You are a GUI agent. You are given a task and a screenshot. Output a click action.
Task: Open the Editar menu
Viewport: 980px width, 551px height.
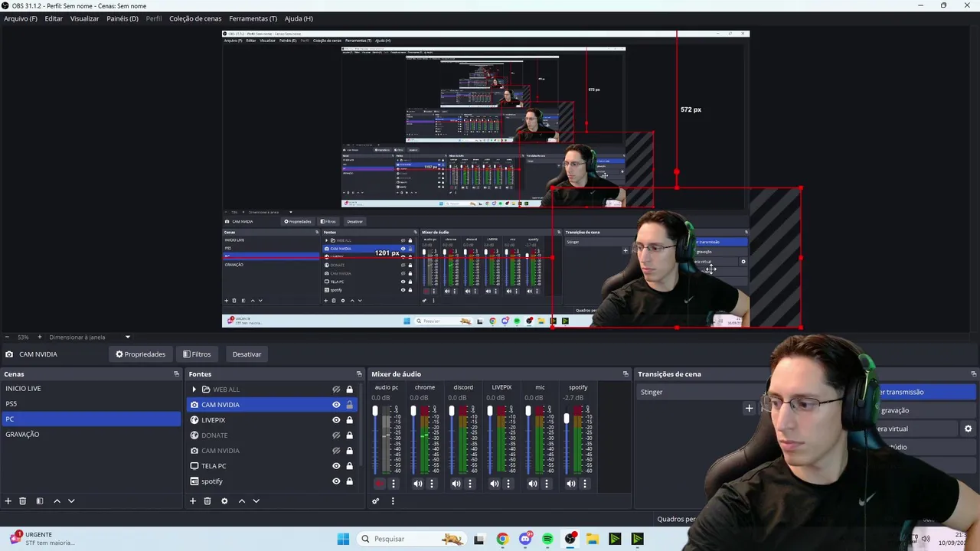[x=54, y=18]
